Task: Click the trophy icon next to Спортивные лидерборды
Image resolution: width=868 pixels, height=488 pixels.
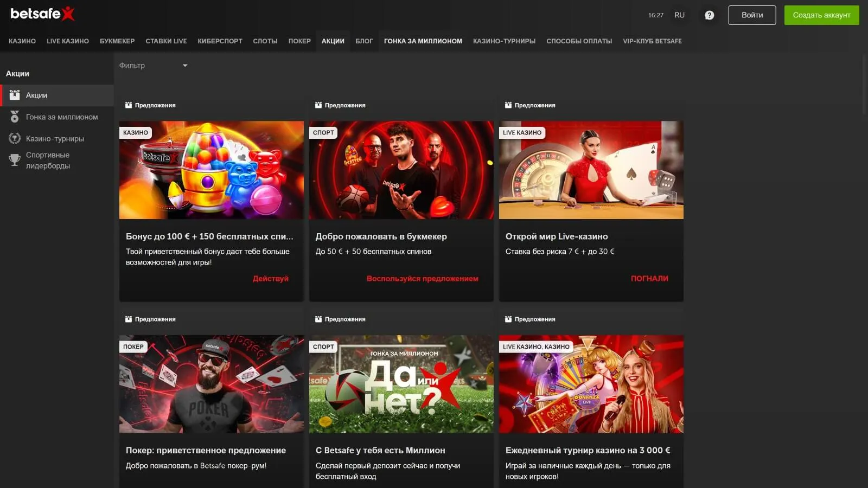Action: click(x=15, y=159)
